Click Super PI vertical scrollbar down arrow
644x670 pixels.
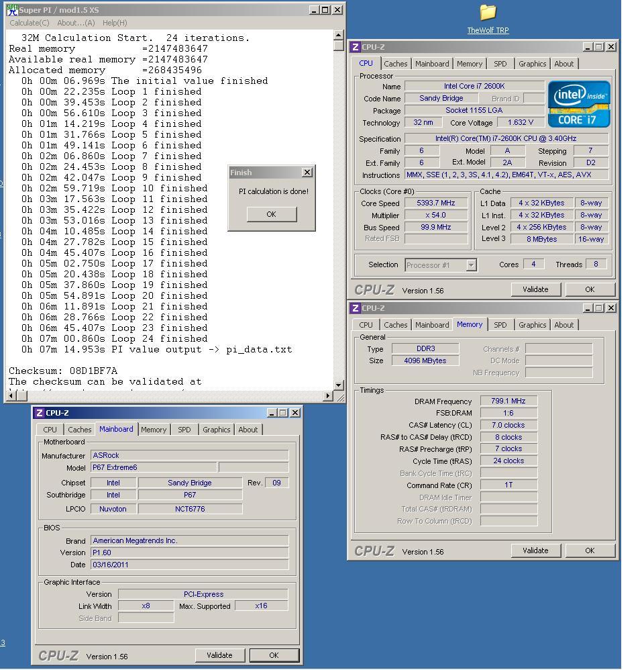[x=339, y=385]
